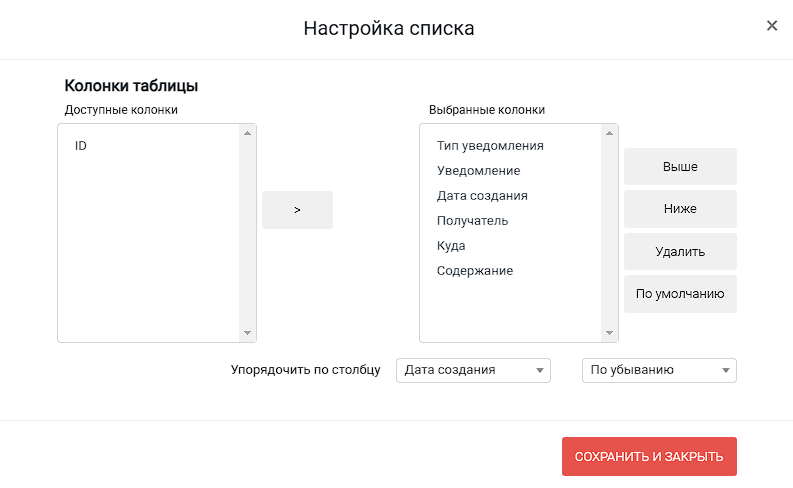Click the > move column button
The image size is (793, 488).
(x=297, y=210)
